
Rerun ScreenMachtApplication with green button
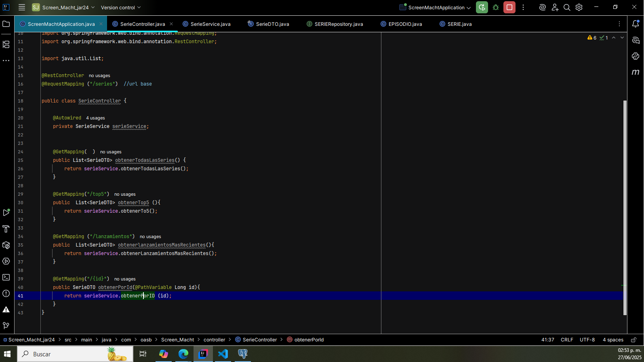tap(482, 7)
